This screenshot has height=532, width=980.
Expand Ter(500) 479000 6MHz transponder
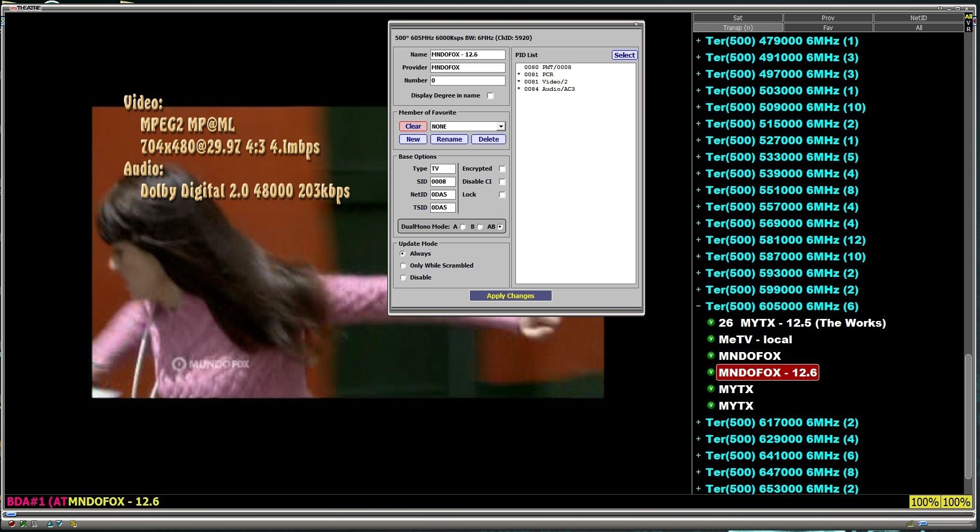point(698,40)
